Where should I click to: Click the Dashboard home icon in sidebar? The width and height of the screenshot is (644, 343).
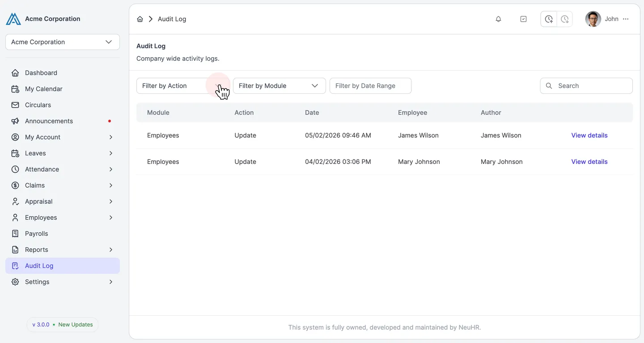coord(15,73)
